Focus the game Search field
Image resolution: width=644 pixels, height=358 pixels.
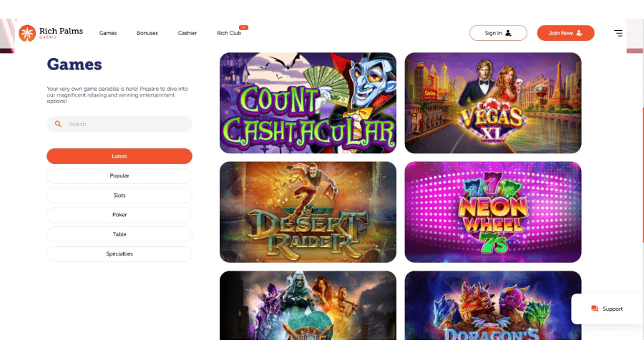(119, 124)
